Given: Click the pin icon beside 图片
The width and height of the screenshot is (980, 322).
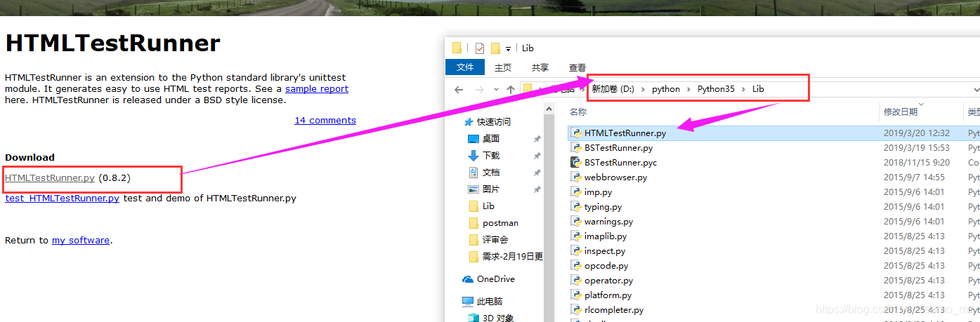Looking at the screenshot, I should pyautogui.click(x=537, y=189).
